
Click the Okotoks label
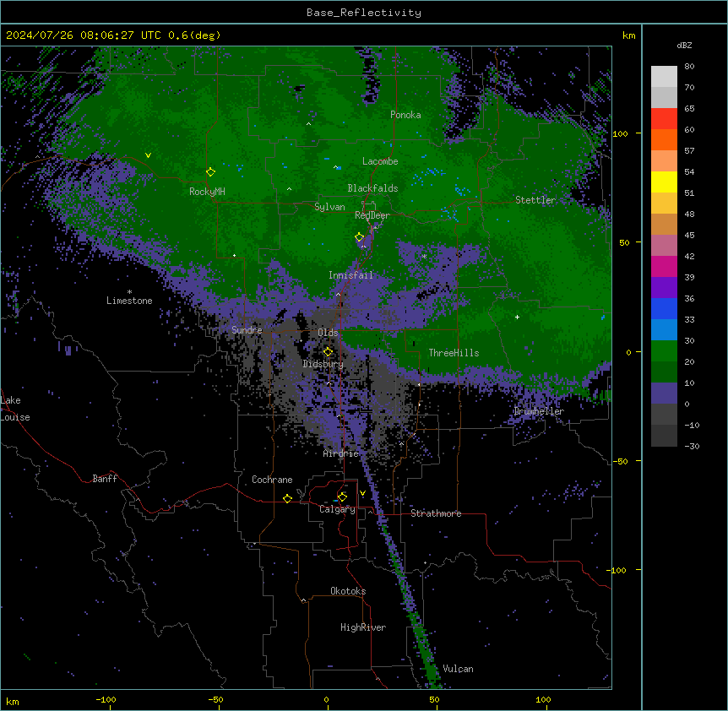(x=348, y=591)
